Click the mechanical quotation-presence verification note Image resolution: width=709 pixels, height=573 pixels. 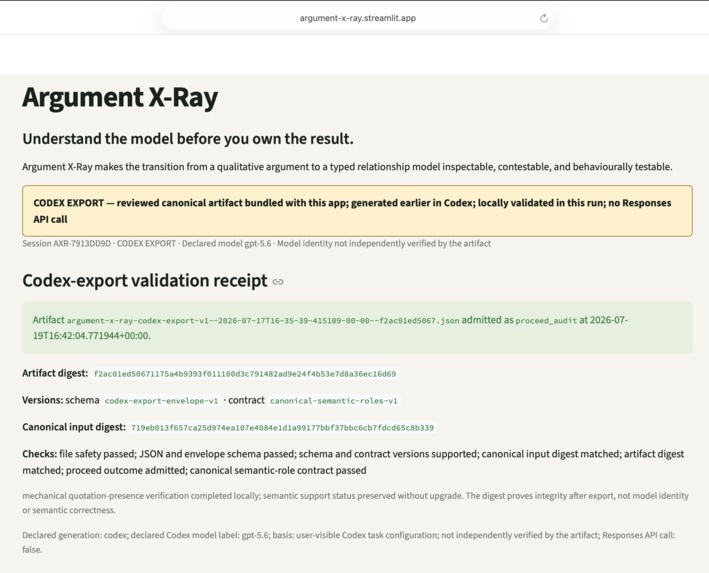(355, 502)
